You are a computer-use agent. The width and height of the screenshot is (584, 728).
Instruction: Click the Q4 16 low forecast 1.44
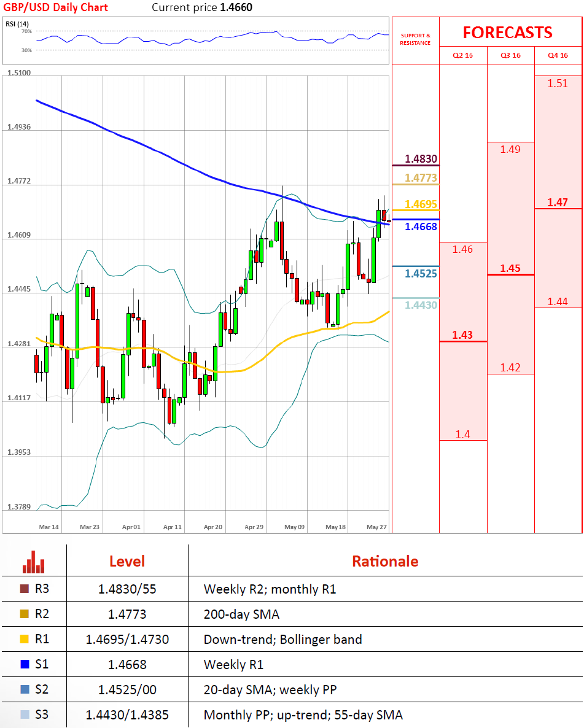pyautogui.click(x=558, y=302)
